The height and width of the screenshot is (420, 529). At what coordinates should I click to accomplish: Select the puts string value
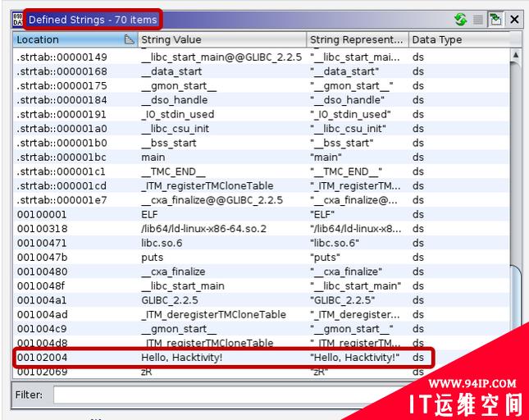coord(153,258)
